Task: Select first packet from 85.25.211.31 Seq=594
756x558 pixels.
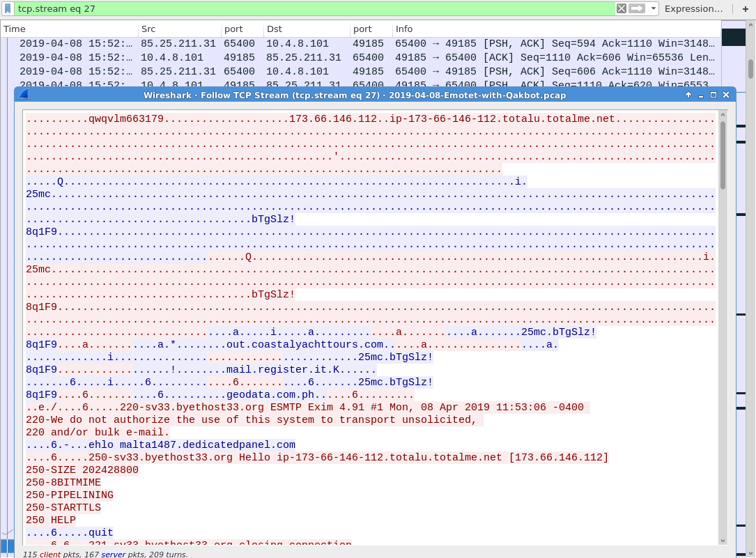Action: [361, 43]
